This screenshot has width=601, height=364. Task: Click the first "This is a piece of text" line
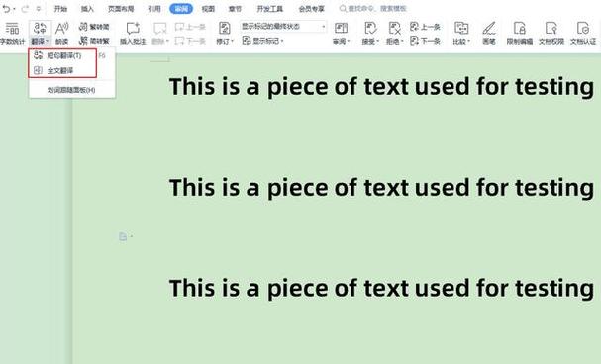click(x=382, y=87)
